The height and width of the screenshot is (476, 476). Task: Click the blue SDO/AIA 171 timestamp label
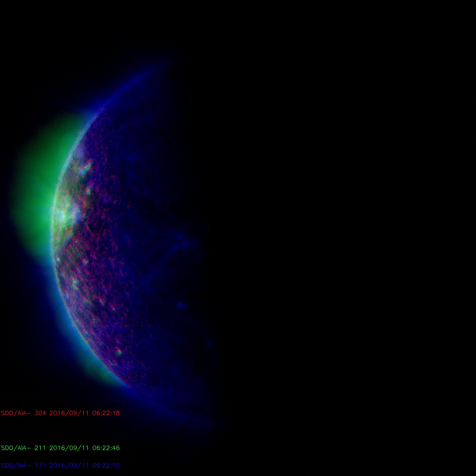(x=60, y=465)
